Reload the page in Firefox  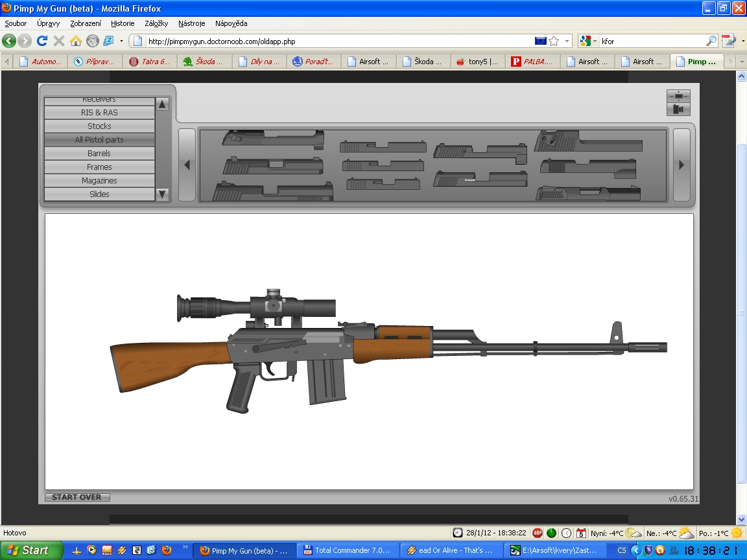tap(42, 41)
